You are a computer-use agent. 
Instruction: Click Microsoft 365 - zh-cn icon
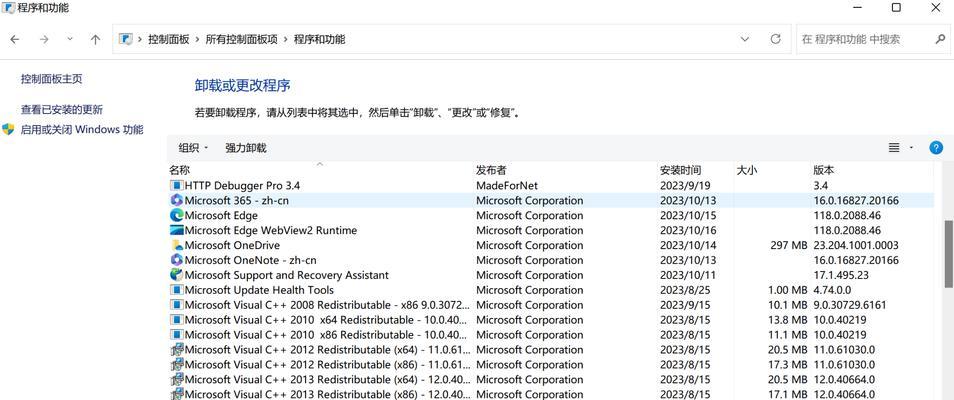pos(176,200)
